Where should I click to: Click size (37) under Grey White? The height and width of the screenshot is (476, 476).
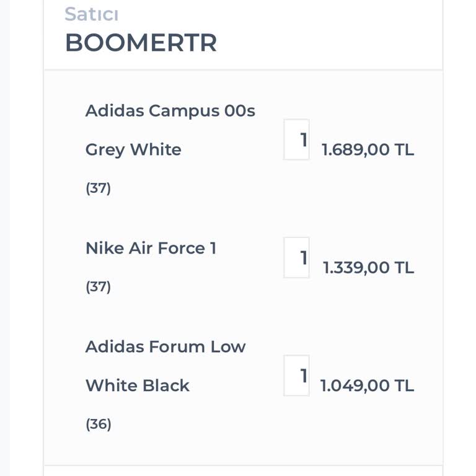98,188
